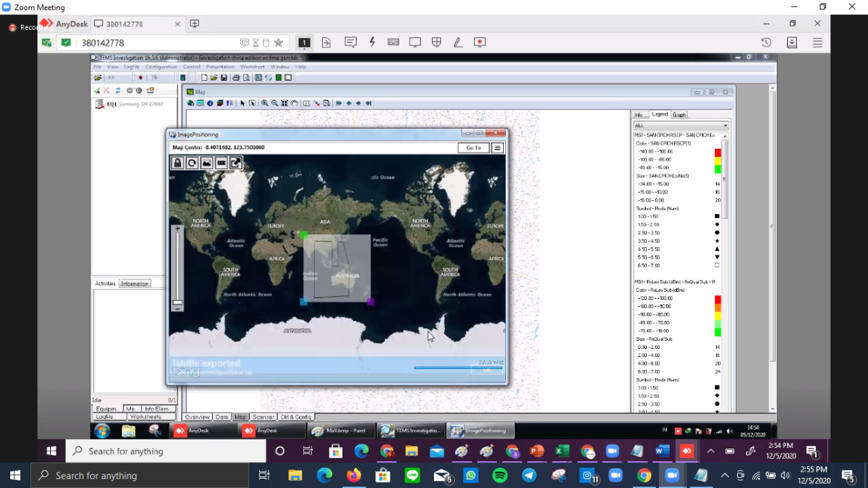Screen dimensions: 868x488
Task: Click the AnyDesk lightning actions icon
Action: coord(372,42)
